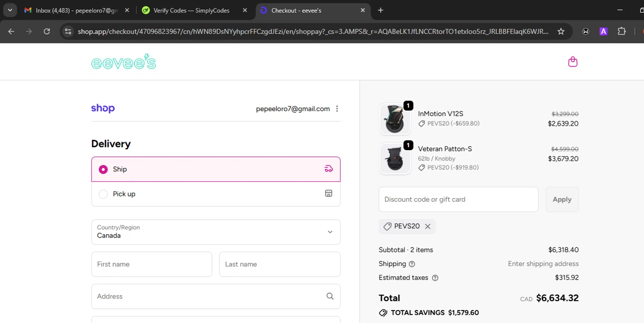This screenshot has height=323, width=644.
Task: Switch to Gmail Inbox tab
Action: point(77,10)
